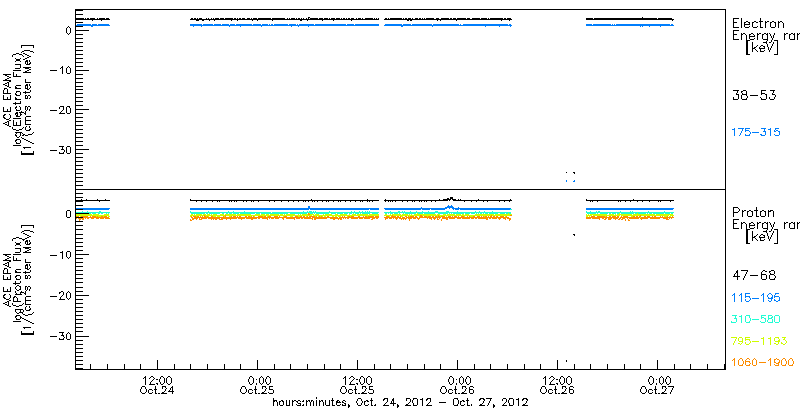
Task: Click the 0 tick label in proton panel
Action: 67,214
